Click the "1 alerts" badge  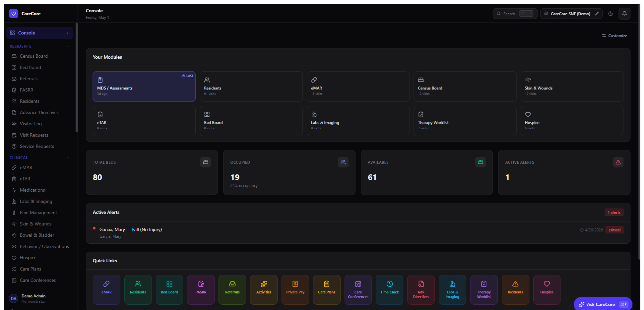614,213
